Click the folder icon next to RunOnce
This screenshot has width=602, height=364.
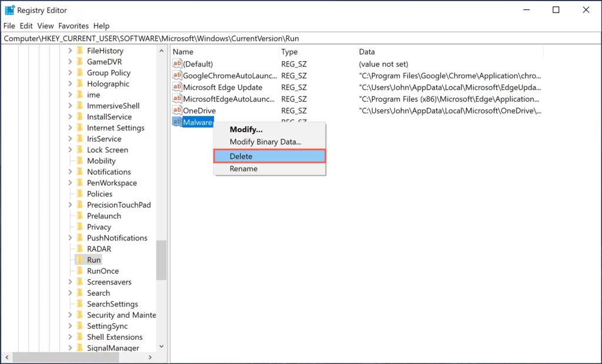coord(81,271)
